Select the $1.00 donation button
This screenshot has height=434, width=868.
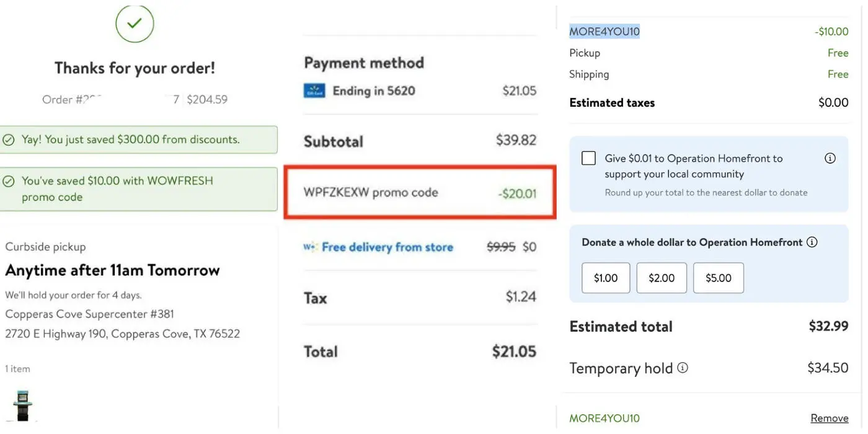(x=606, y=278)
